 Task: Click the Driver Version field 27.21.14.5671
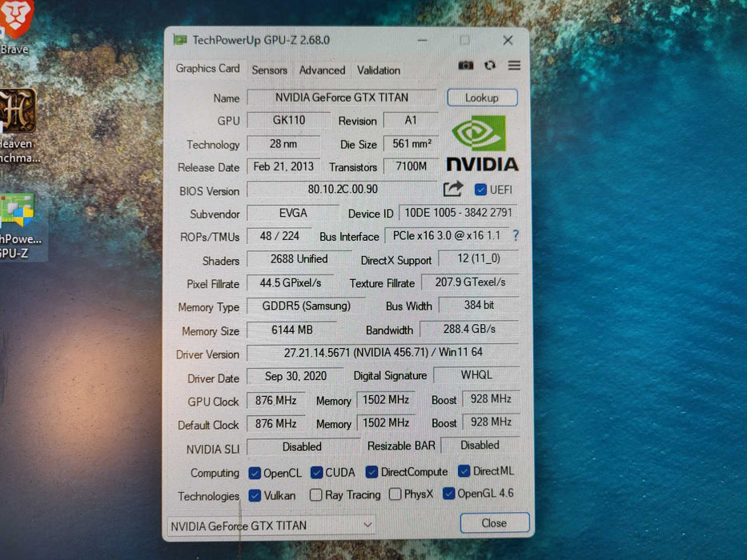tap(383, 352)
